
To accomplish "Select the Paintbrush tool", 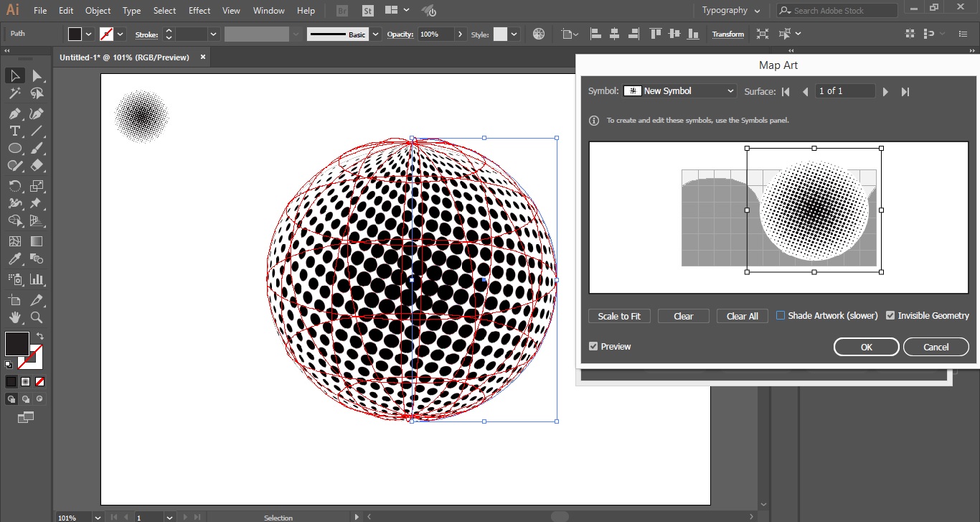I will coord(37,148).
